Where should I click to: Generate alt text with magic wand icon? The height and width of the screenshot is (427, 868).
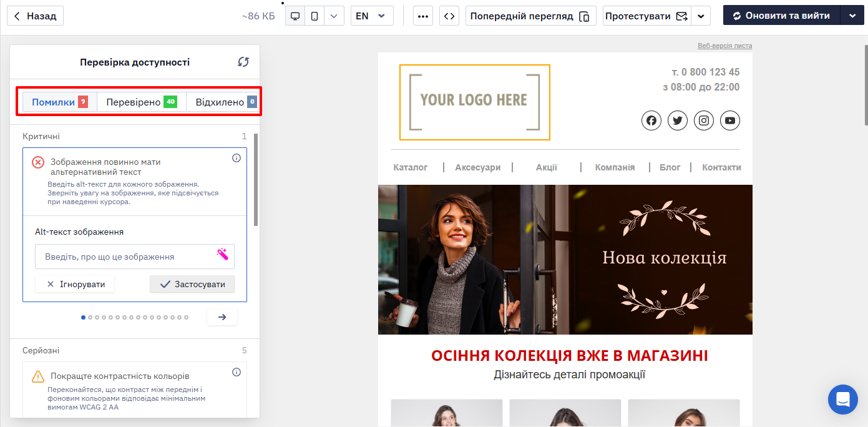tap(222, 253)
